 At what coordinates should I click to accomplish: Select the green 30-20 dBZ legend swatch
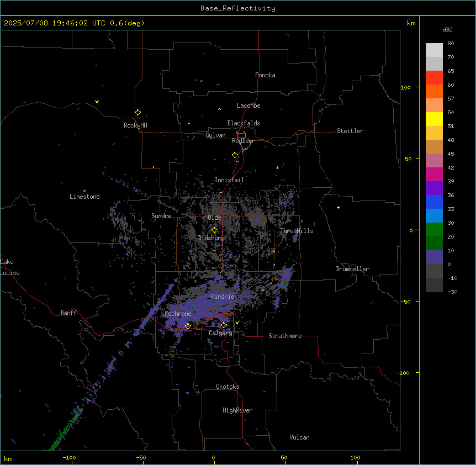click(434, 230)
